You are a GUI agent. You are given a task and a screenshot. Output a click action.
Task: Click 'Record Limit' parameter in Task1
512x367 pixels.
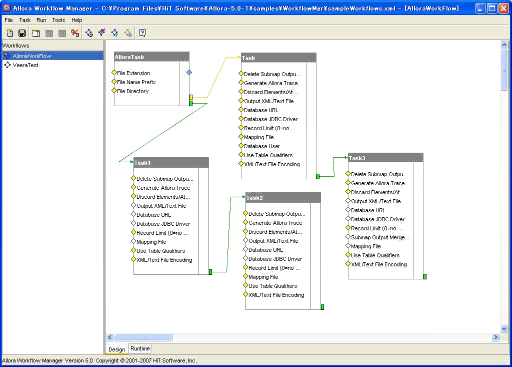point(162,233)
